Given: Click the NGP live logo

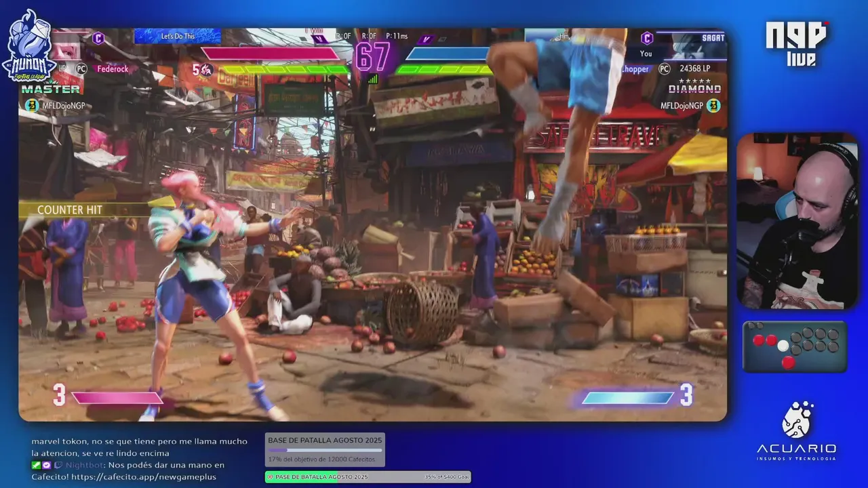Looking at the screenshot, I should pyautogui.click(x=796, y=44).
